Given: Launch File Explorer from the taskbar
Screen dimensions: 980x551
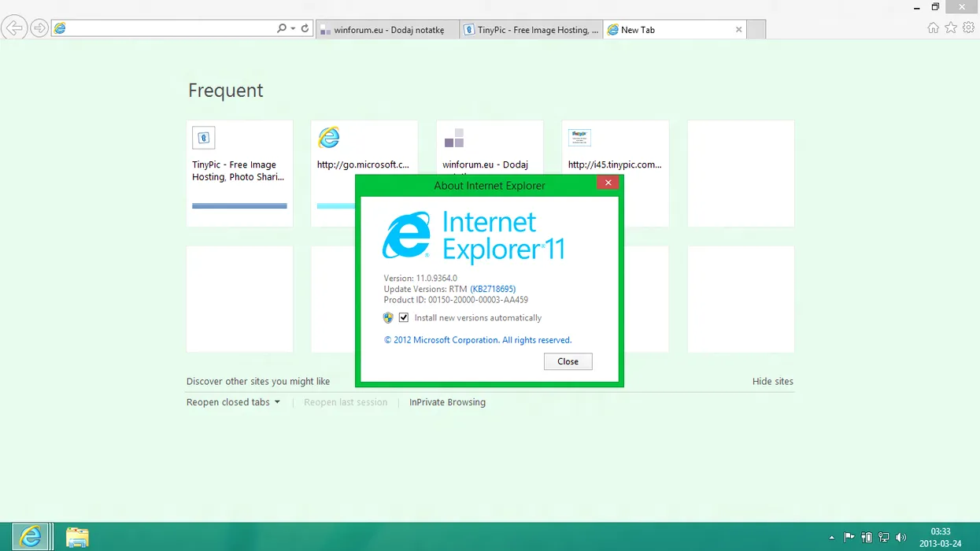Looking at the screenshot, I should coord(77,537).
